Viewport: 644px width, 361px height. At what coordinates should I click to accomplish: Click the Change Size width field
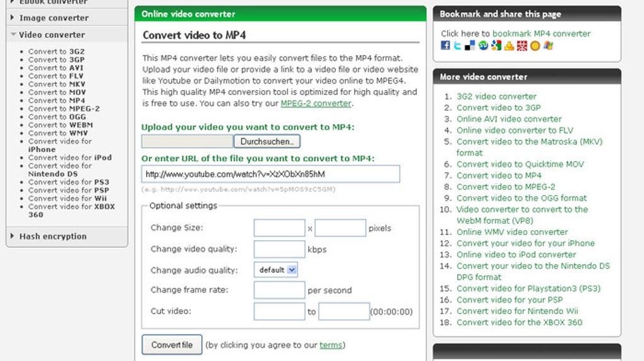(x=279, y=228)
